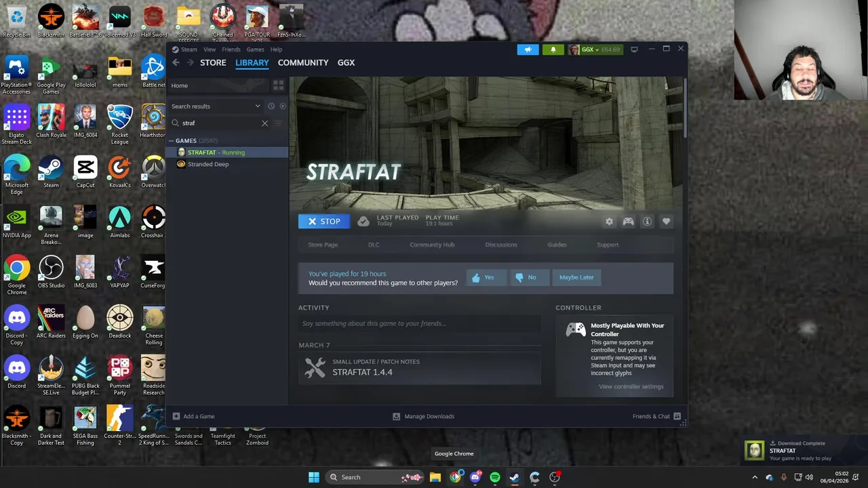Open the Guides link
The width and height of the screenshot is (868, 488).
coord(557,245)
